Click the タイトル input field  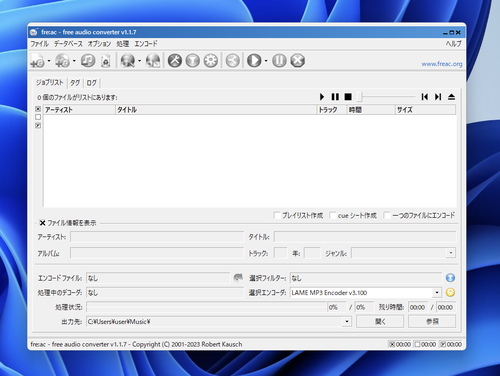pos(365,237)
